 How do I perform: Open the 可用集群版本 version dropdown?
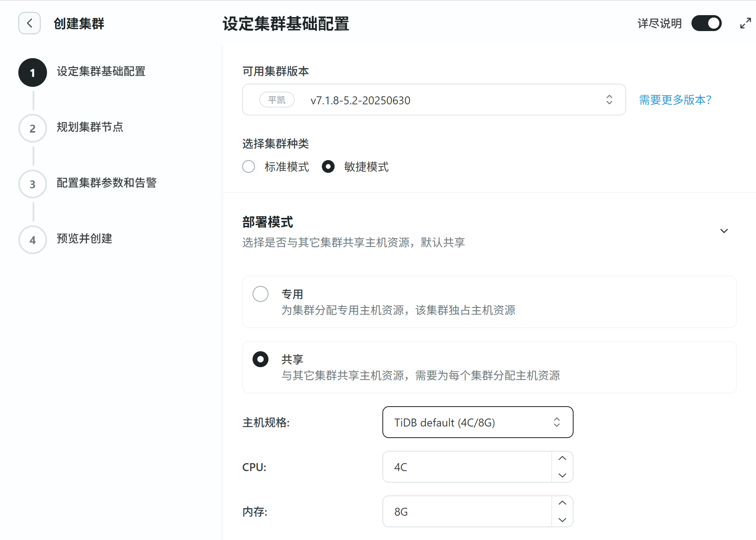pos(434,100)
